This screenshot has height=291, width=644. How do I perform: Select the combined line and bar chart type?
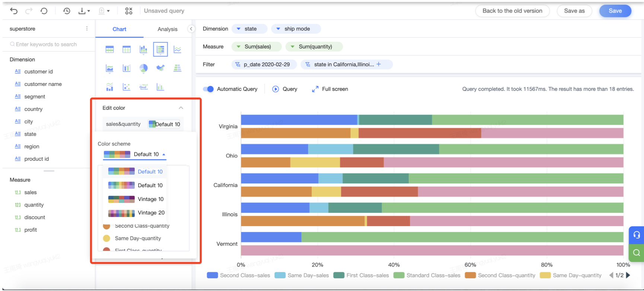109,87
